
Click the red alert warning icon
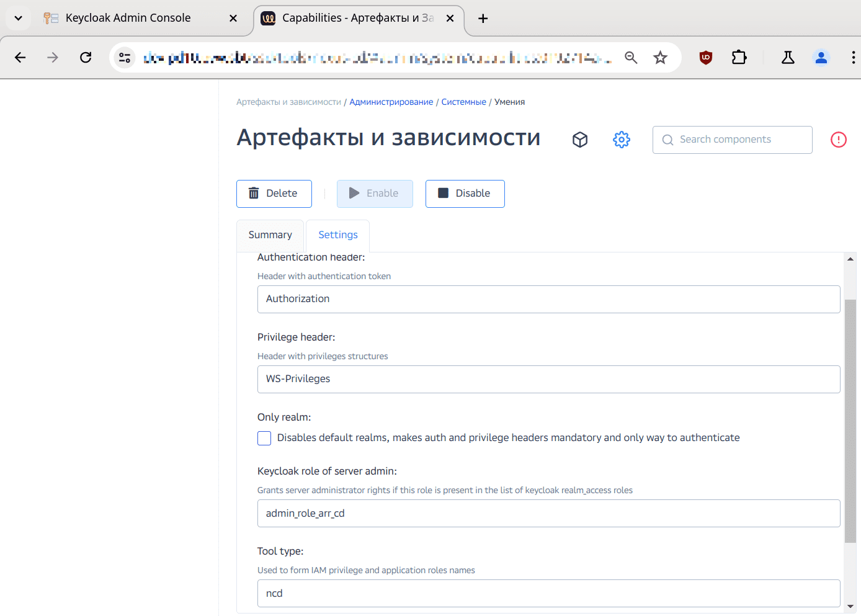pyautogui.click(x=838, y=140)
